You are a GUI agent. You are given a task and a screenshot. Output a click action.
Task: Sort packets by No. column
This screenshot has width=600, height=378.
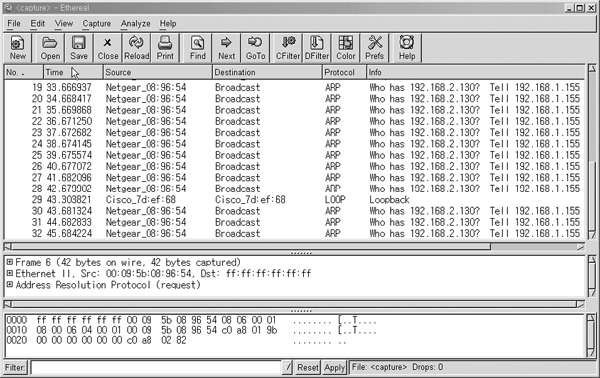(24, 72)
